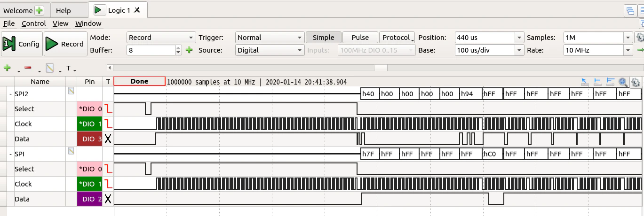Click the Buffer number field
644x216 pixels.
(151, 50)
